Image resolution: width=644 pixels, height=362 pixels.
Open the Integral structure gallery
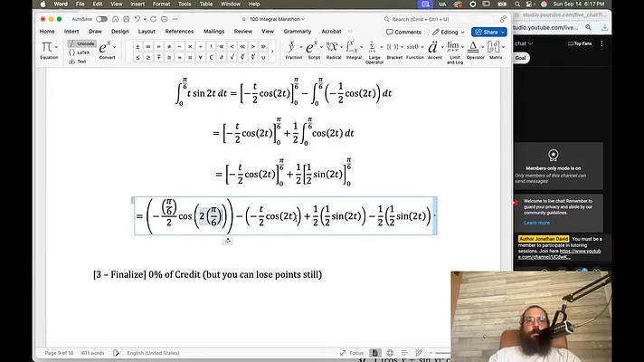point(354,47)
